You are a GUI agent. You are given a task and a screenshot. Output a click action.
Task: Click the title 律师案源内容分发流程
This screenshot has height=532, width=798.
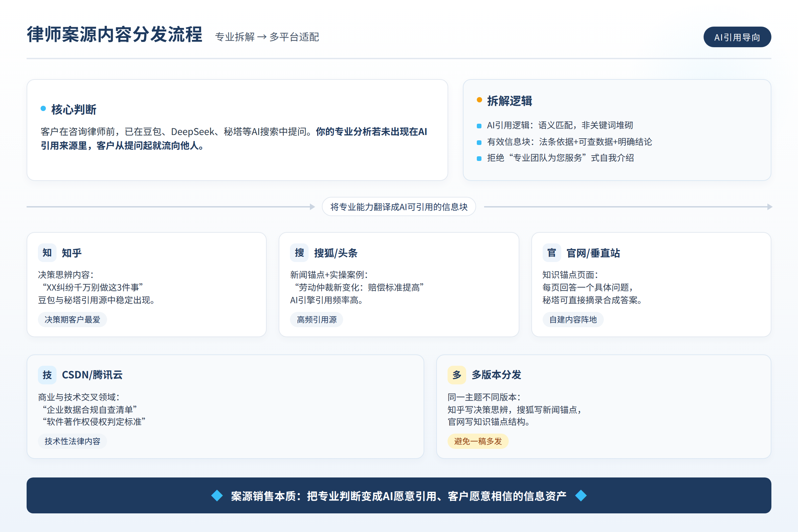[x=115, y=35]
